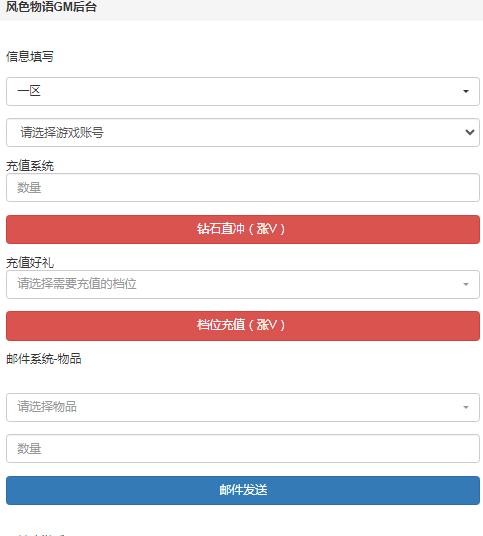Click the caret arrow in the 充值档位 selector

(466, 284)
